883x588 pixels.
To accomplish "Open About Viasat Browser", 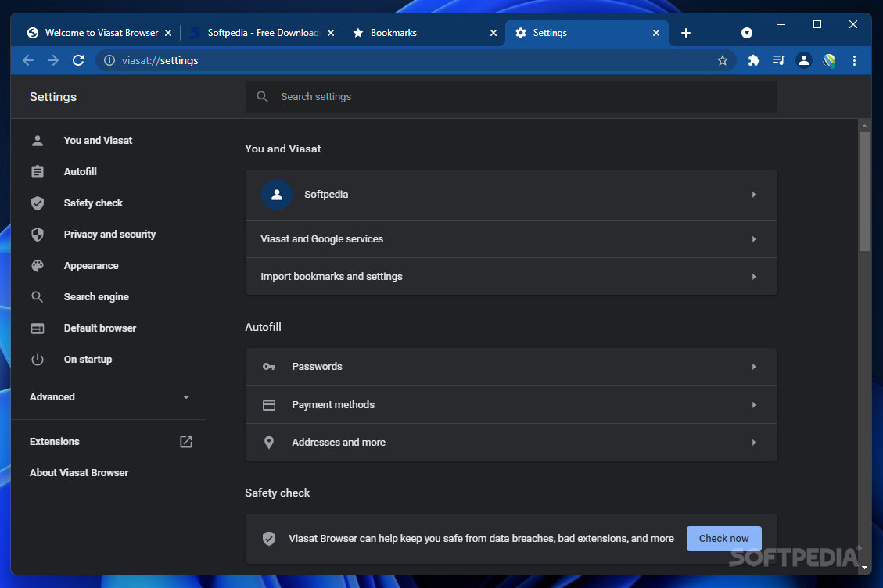I will [79, 473].
